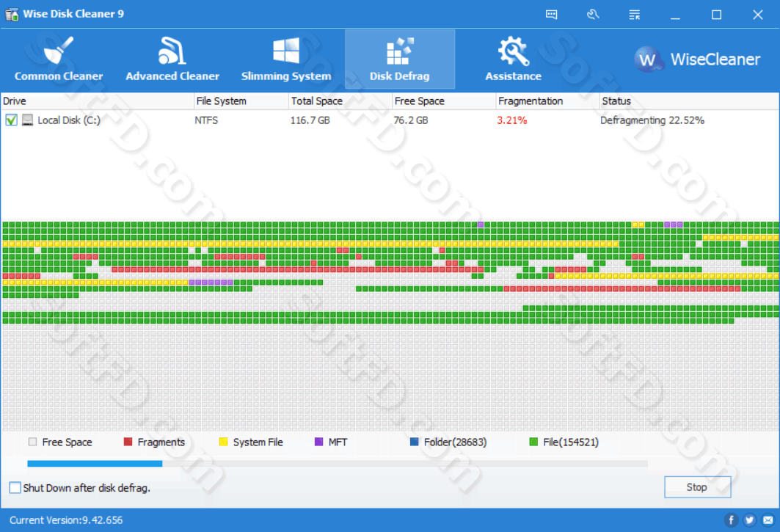Click the 76.2 GB free space value
The width and height of the screenshot is (780, 532).
point(411,120)
